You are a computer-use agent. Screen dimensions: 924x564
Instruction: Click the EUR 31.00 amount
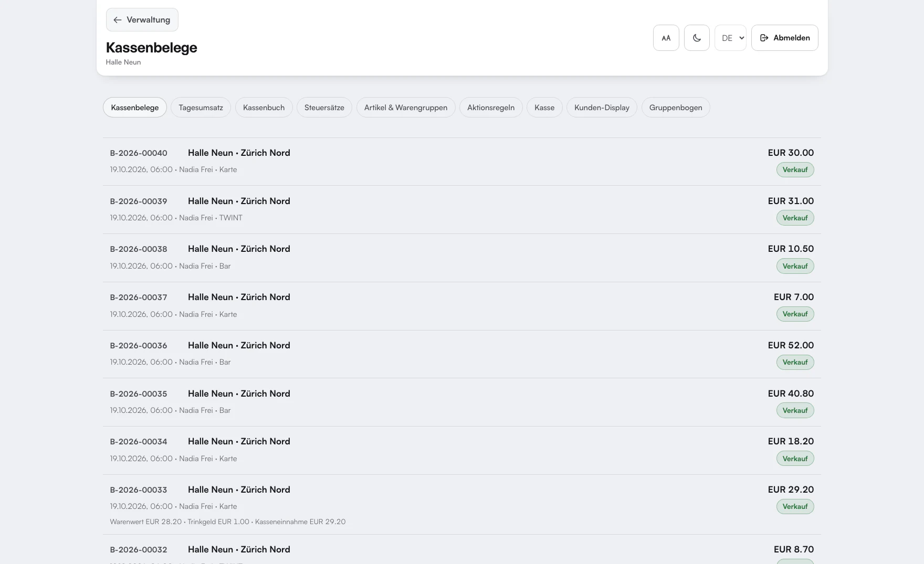[791, 201]
